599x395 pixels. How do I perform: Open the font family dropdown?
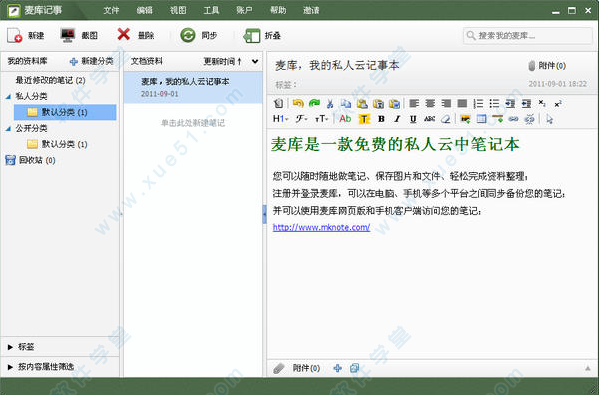(301, 119)
